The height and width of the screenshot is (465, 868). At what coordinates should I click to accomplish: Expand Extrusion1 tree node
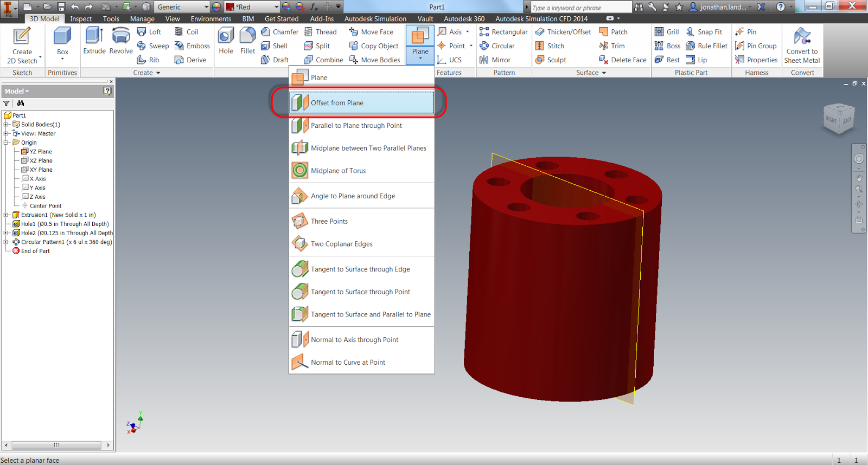pyautogui.click(x=6, y=215)
